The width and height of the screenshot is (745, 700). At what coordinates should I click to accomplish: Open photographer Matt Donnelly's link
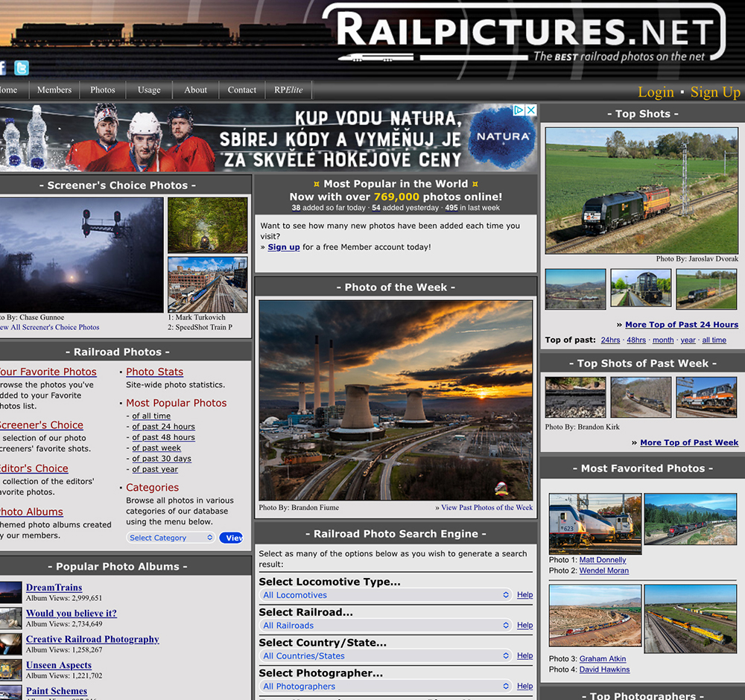click(x=603, y=560)
